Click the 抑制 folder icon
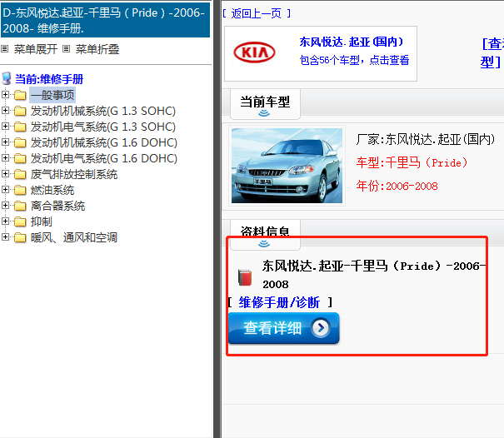 [x=20, y=221]
